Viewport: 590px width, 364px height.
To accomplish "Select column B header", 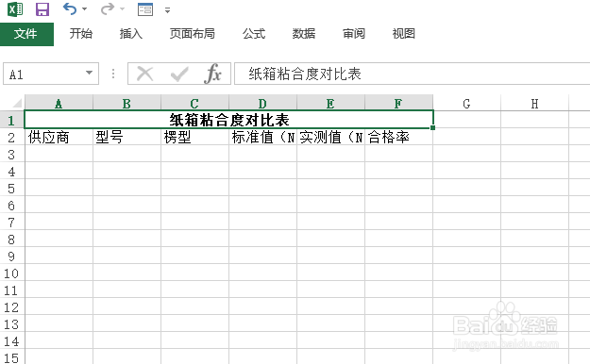I will click(x=126, y=104).
